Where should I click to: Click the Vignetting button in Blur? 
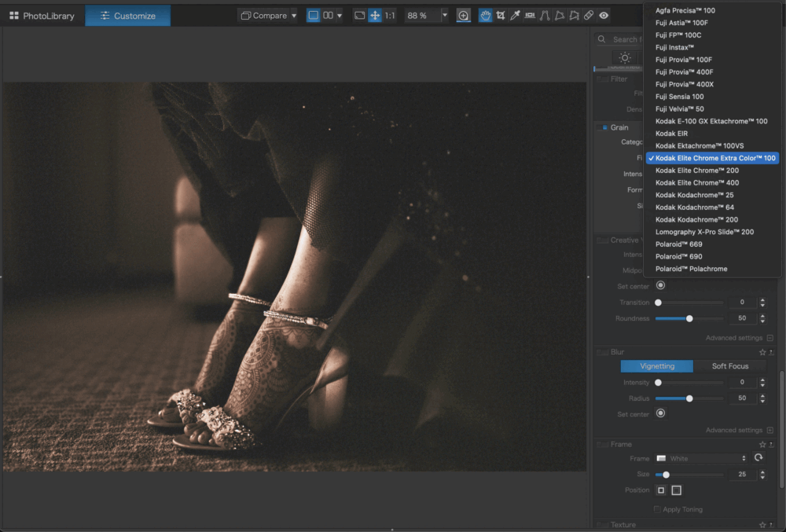[656, 366]
